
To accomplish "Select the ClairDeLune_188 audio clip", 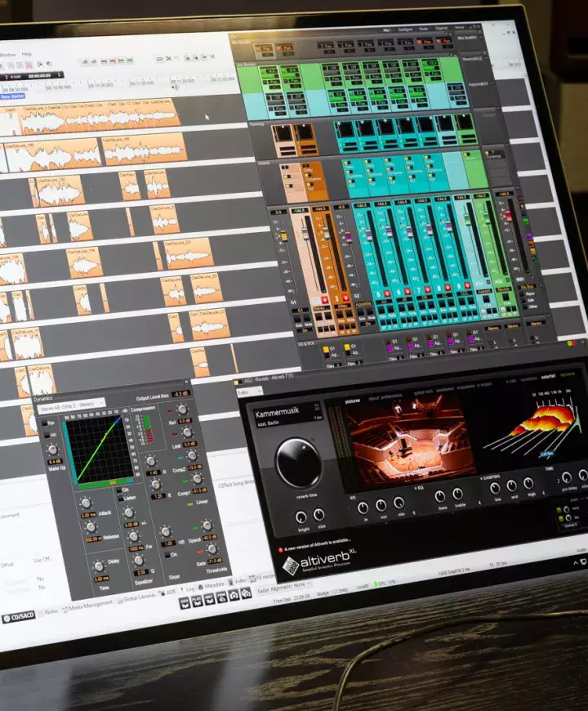I will [145, 150].
